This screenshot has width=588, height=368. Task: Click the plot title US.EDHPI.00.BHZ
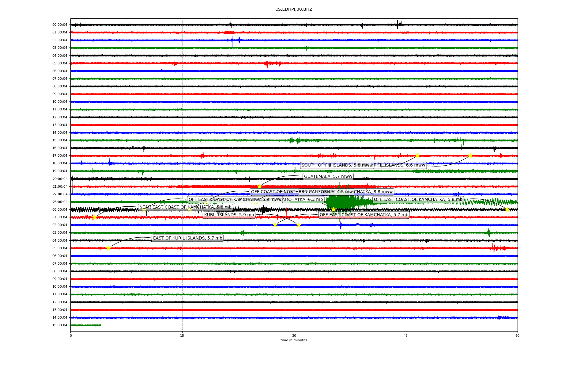294,10
